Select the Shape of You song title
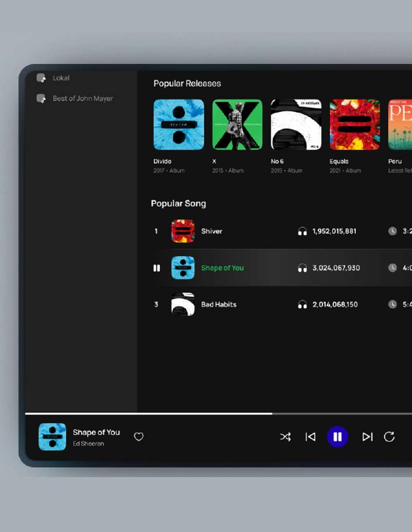The height and width of the screenshot is (532, 412). pyautogui.click(x=222, y=268)
